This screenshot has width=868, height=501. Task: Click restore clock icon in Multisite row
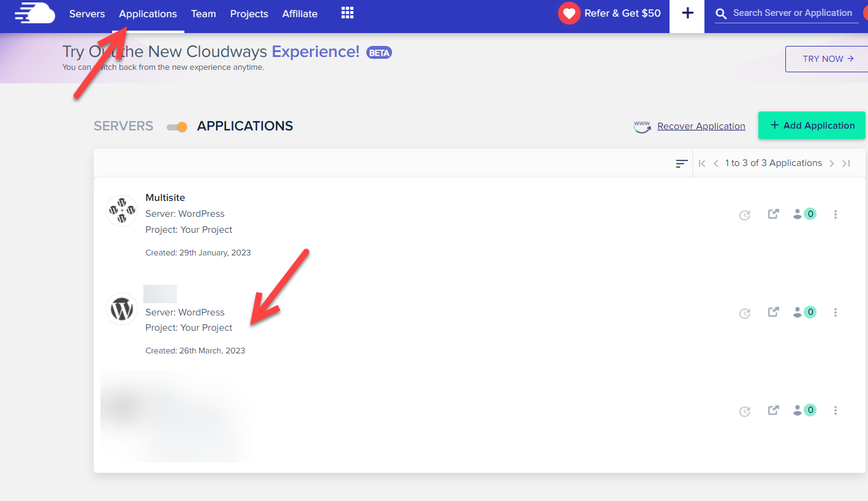[744, 215]
